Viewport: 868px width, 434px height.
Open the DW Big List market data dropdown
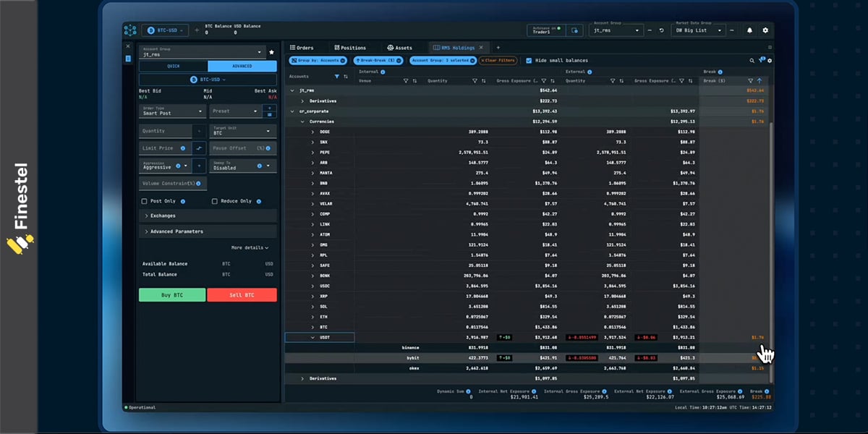point(697,30)
